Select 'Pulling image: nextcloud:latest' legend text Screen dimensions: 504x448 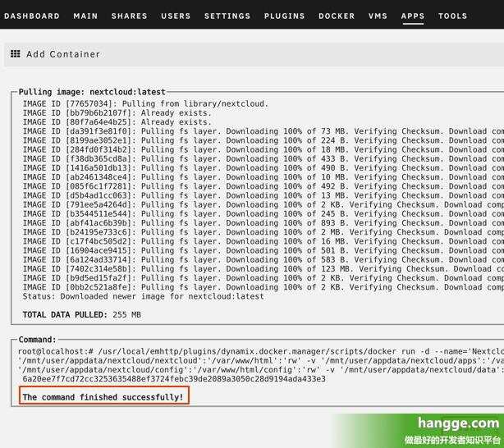tap(92, 92)
